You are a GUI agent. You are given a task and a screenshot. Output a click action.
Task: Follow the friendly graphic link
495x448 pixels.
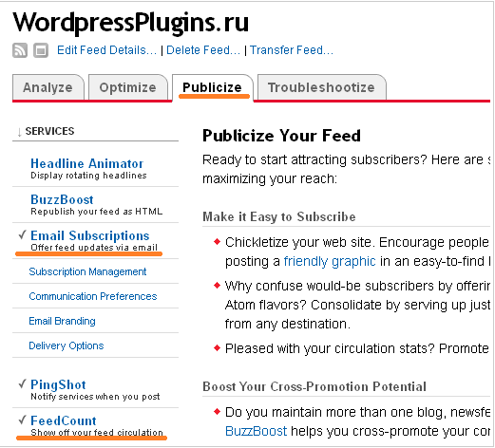pyautogui.click(x=330, y=262)
